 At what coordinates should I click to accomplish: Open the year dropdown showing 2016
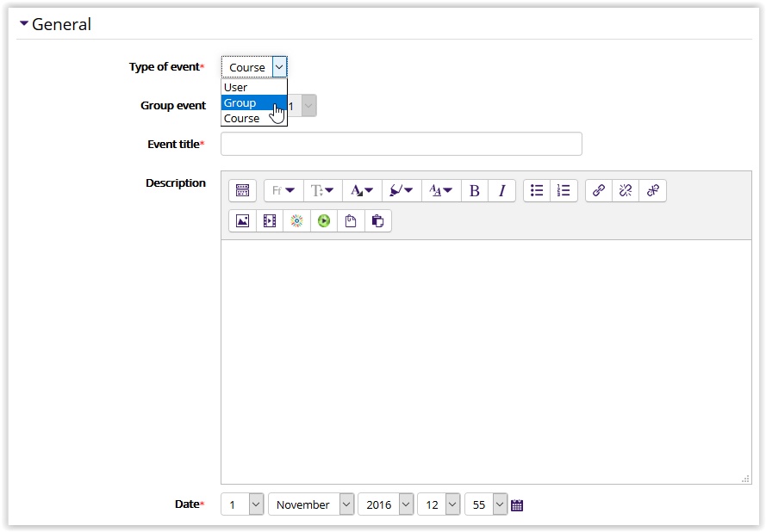(385, 504)
